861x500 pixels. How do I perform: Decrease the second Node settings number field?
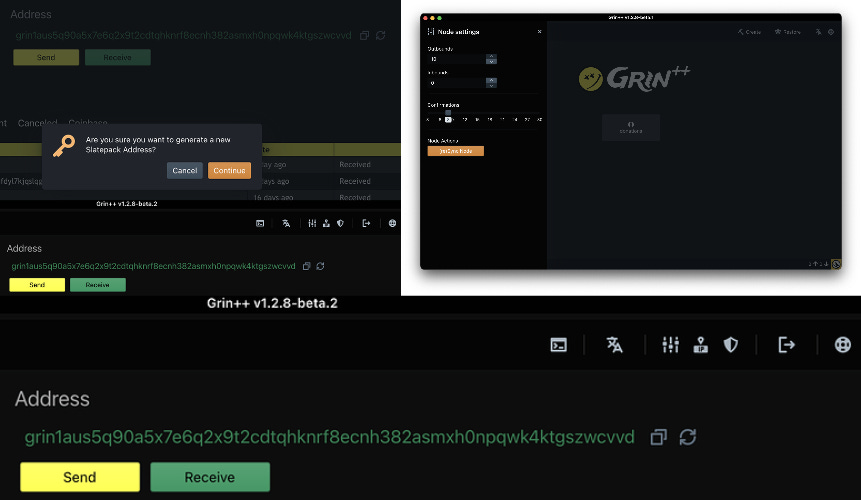tap(491, 86)
